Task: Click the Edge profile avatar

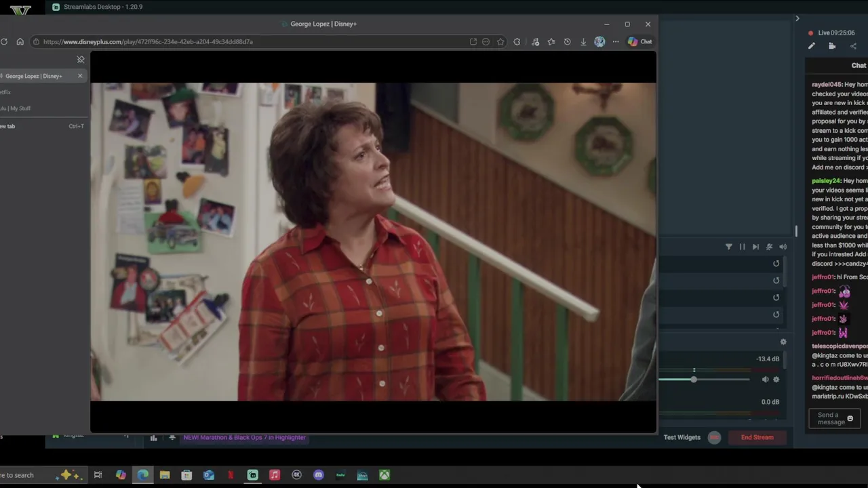Action: tap(599, 41)
